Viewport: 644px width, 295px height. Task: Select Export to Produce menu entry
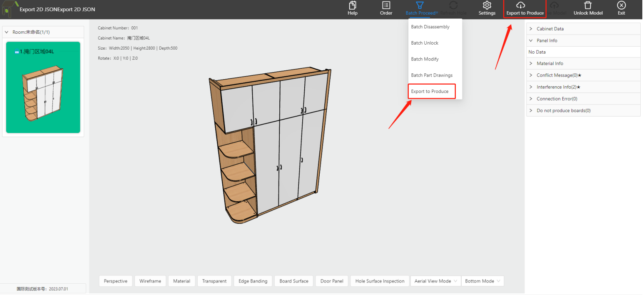tap(430, 92)
